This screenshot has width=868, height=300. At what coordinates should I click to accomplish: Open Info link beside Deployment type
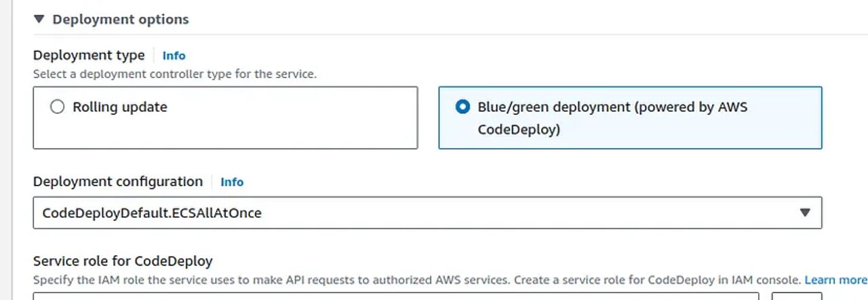point(174,56)
